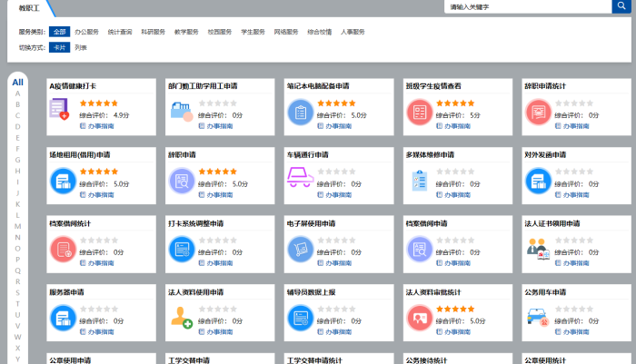Click the 车辆通行申请 car icon
This screenshot has width=636, height=364.
pyautogui.click(x=299, y=180)
